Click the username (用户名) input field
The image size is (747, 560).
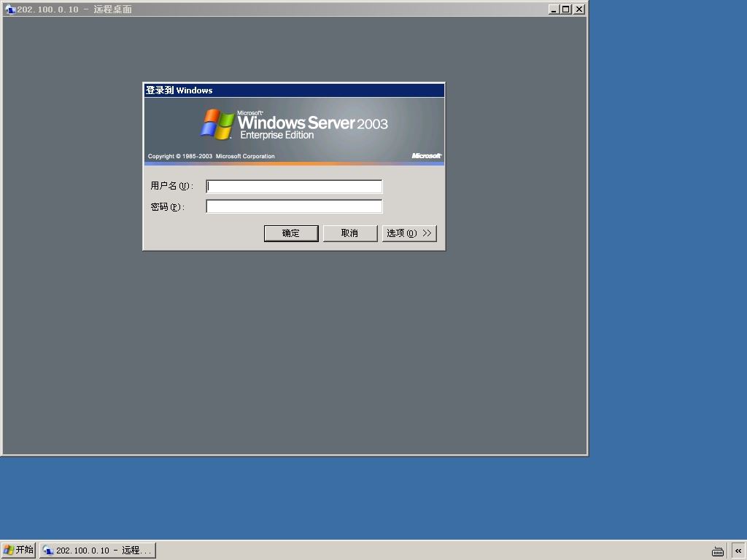(294, 186)
